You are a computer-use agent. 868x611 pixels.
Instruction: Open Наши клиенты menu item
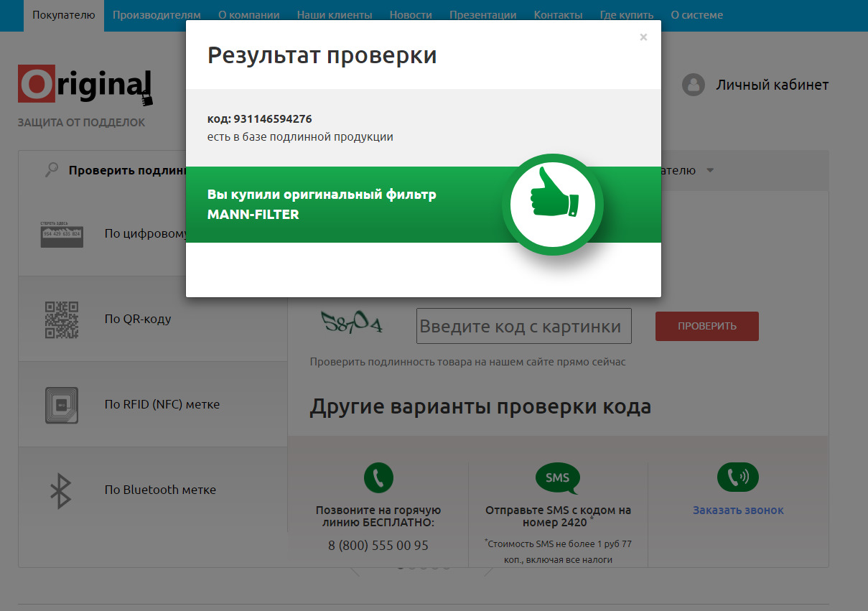pyautogui.click(x=335, y=15)
